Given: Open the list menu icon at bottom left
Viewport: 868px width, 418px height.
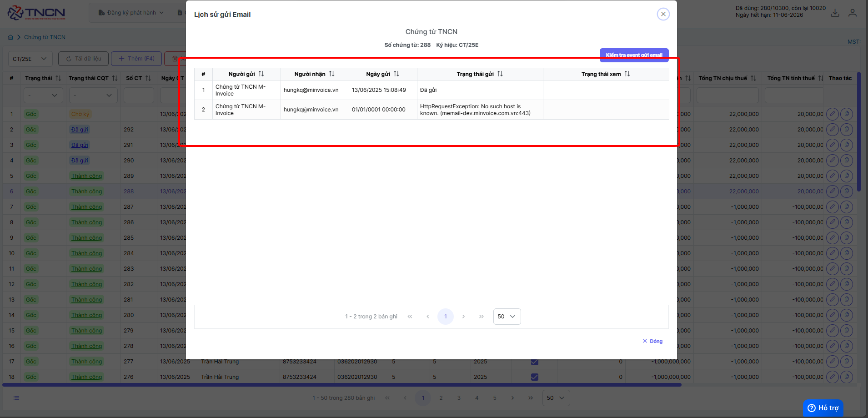Looking at the screenshot, I should tap(16, 398).
